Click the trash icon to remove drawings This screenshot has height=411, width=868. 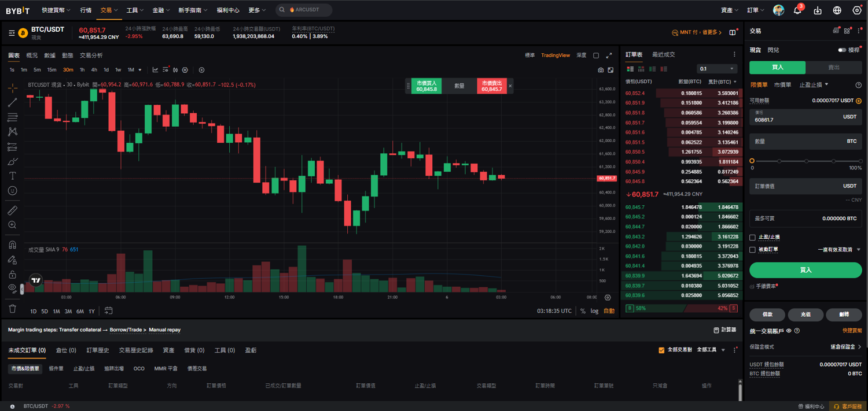pos(12,309)
